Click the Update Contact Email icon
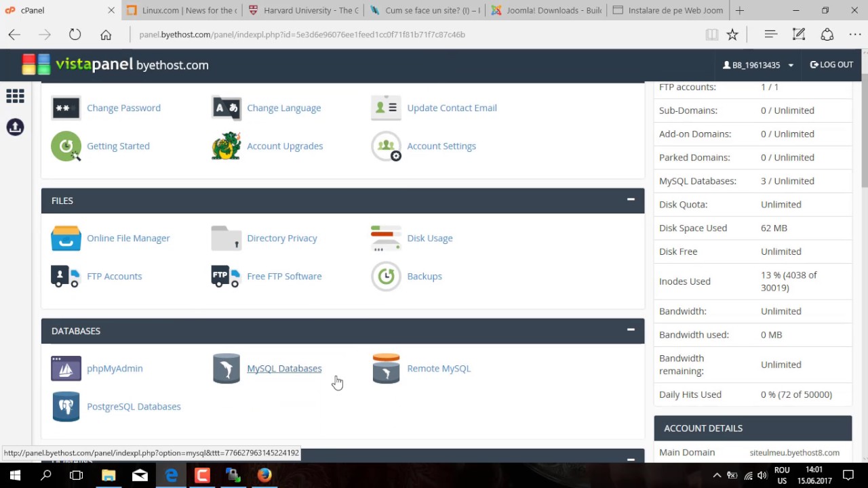Image resolution: width=868 pixels, height=488 pixels. point(386,108)
